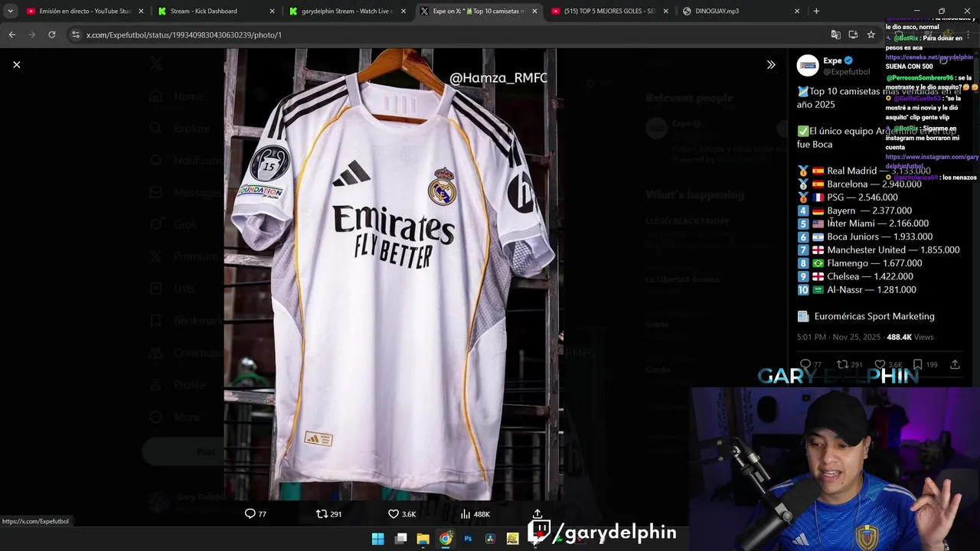The height and width of the screenshot is (551, 980).
Task: Click the Manchester United — 1.855.000 line
Action: [878, 249]
